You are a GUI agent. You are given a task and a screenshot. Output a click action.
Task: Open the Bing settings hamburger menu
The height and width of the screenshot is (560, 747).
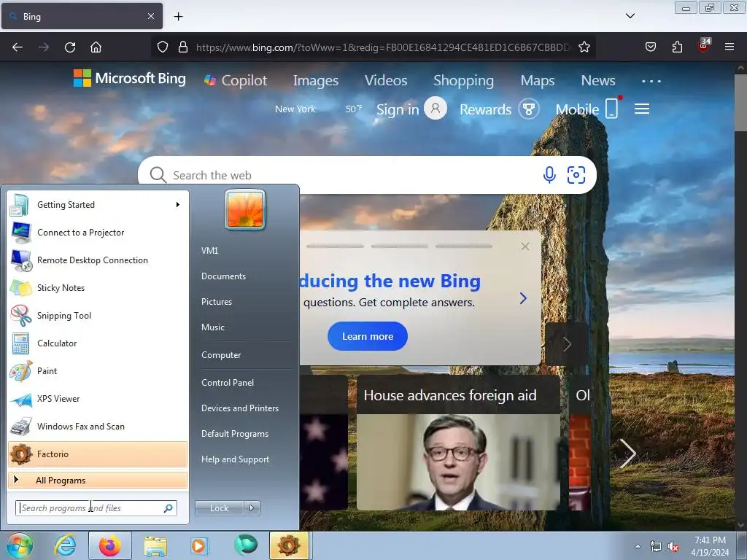(642, 109)
